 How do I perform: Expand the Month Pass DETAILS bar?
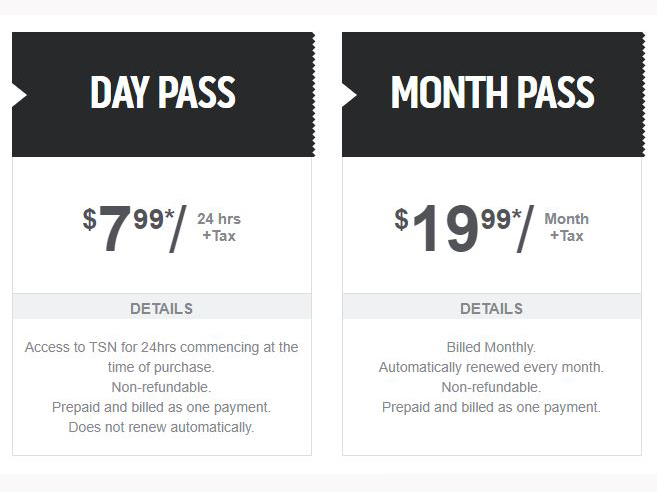coord(491,308)
